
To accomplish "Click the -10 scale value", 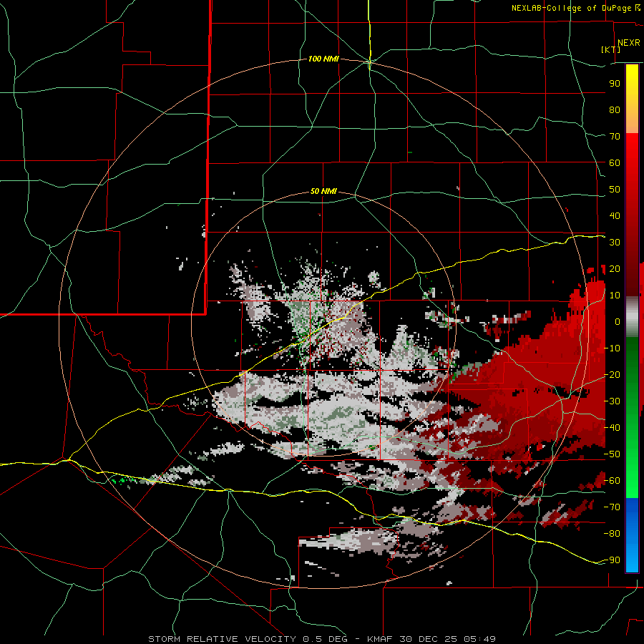I will click(612, 348).
